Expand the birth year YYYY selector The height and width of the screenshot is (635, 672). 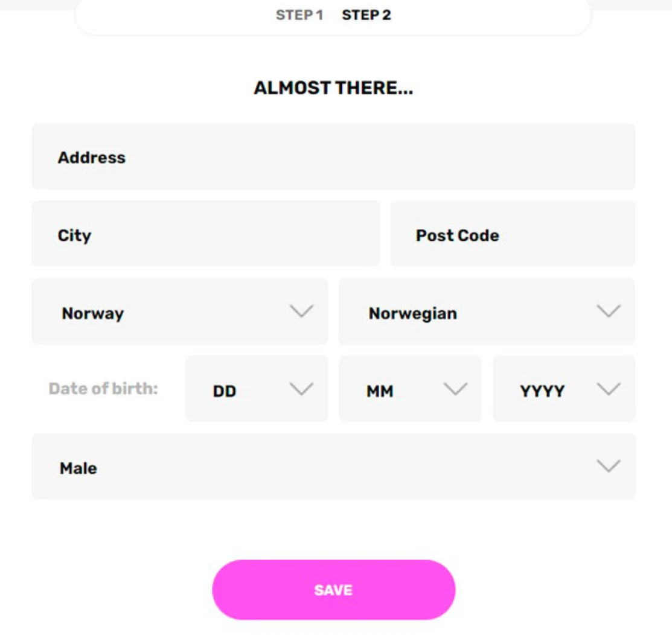tap(563, 389)
